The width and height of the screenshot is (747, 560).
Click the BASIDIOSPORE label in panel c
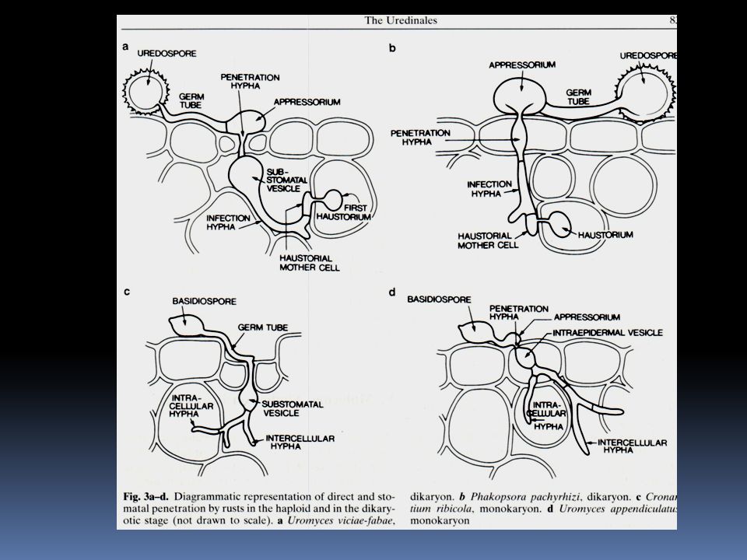205,302
